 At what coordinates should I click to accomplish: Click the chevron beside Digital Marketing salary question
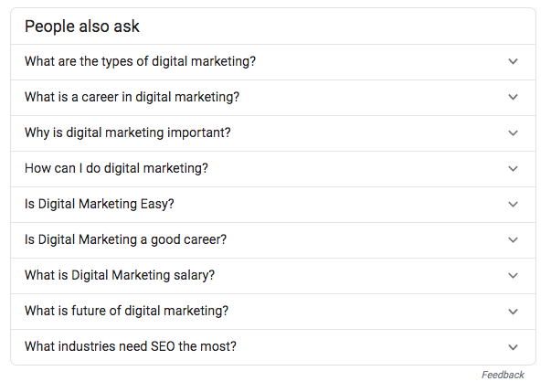coord(513,275)
